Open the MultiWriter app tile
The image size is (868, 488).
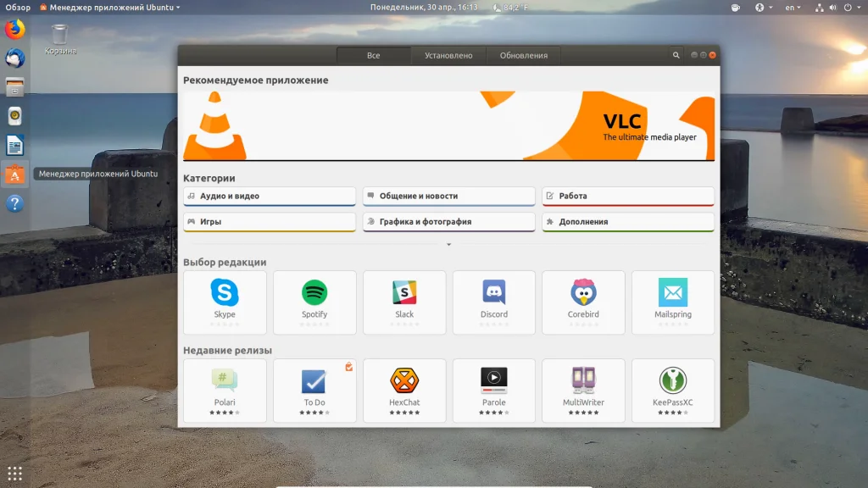pyautogui.click(x=583, y=391)
